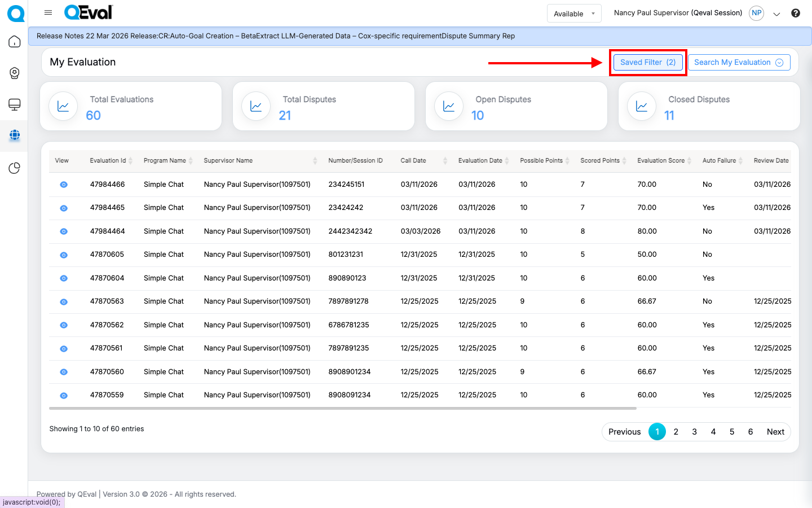The height and width of the screenshot is (508, 812).
Task: View evaluation 47984466 with eye icon
Action: click(x=64, y=185)
